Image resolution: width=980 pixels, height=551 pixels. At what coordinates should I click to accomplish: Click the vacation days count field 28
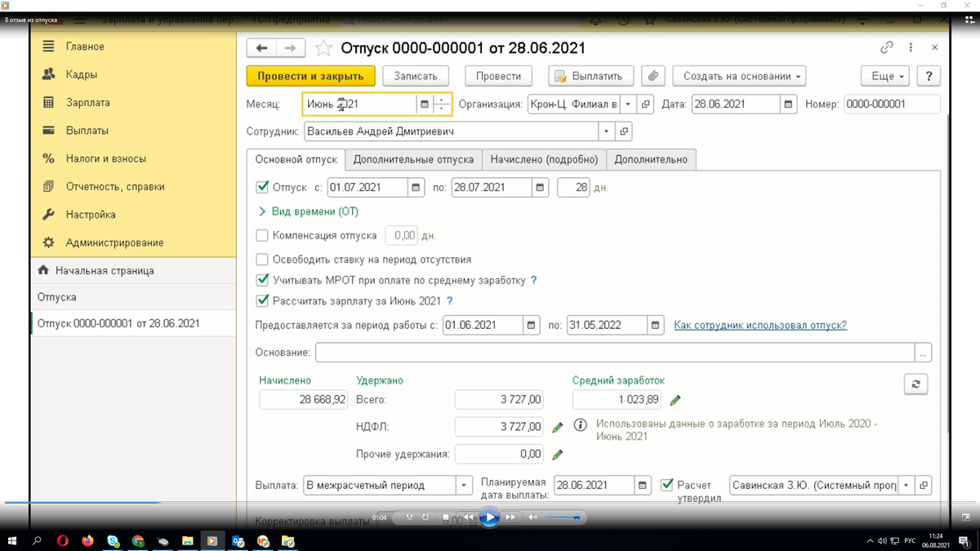[573, 188]
